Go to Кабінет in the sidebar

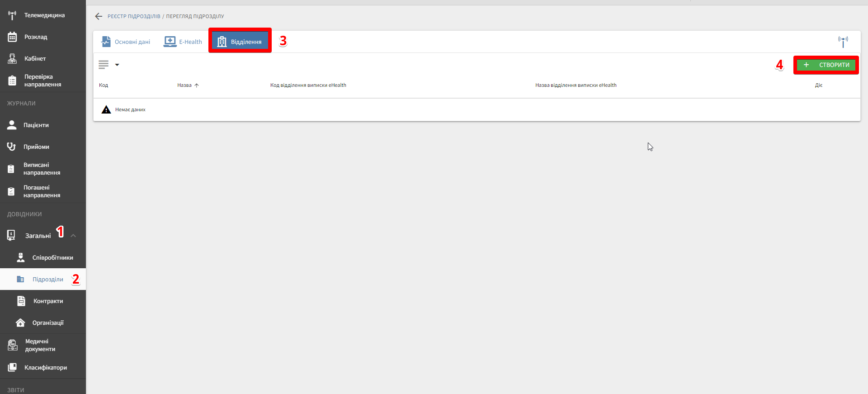click(x=35, y=59)
